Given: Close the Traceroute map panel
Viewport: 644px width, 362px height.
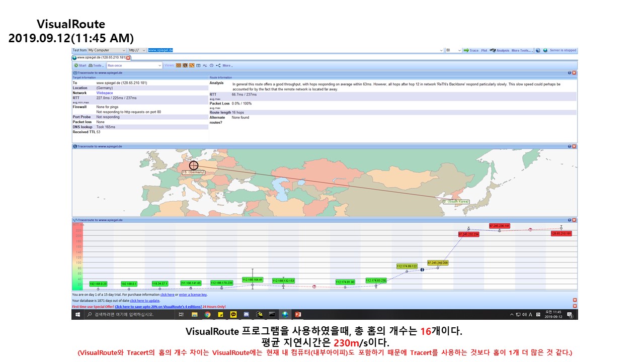Looking at the screenshot, I should [x=575, y=146].
